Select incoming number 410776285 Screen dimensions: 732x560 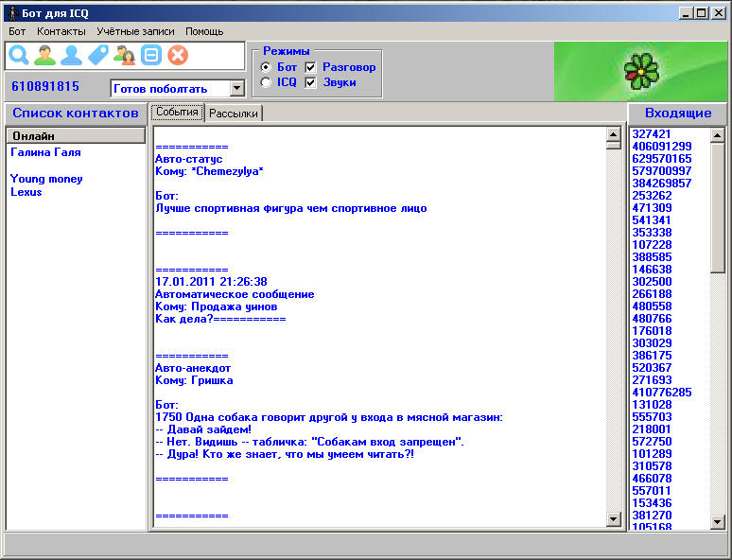pos(662,393)
